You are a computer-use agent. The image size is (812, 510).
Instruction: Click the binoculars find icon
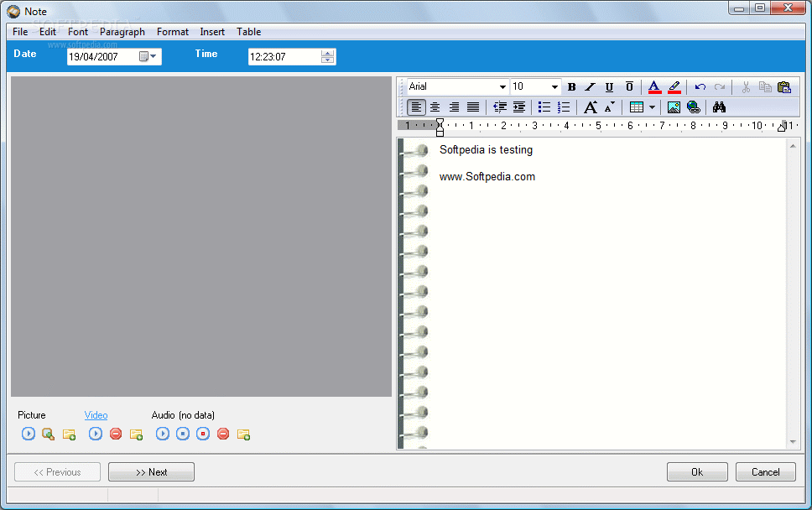tap(719, 107)
